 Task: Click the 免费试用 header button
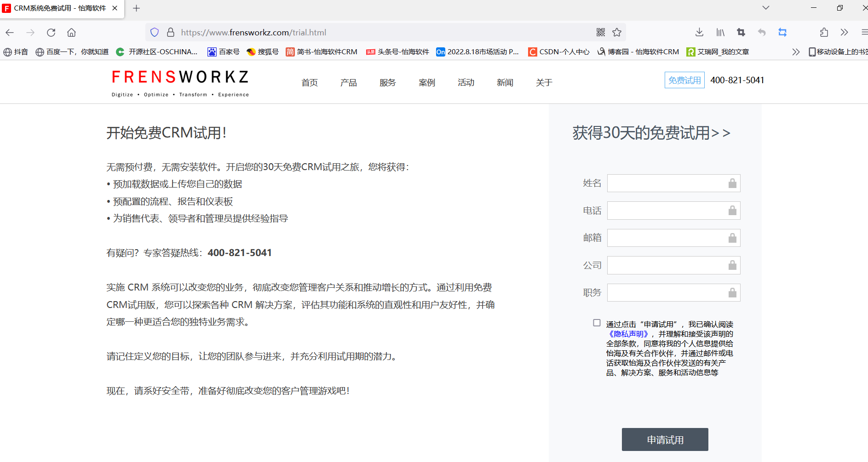tap(684, 80)
